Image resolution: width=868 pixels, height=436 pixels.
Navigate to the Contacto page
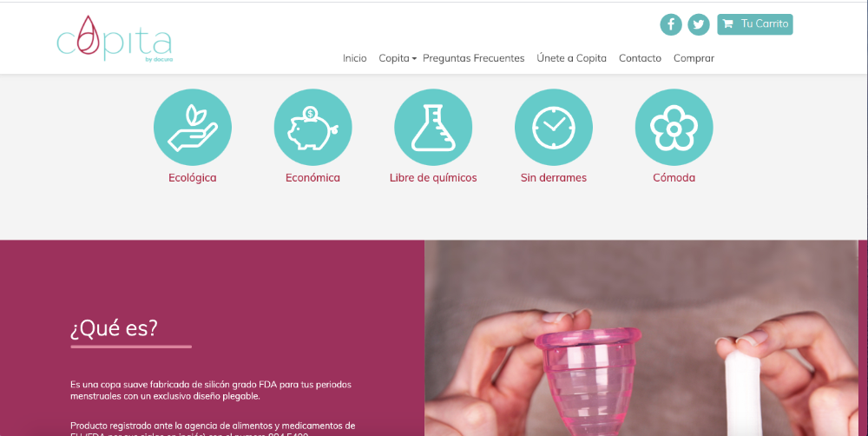(x=640, y=58)
